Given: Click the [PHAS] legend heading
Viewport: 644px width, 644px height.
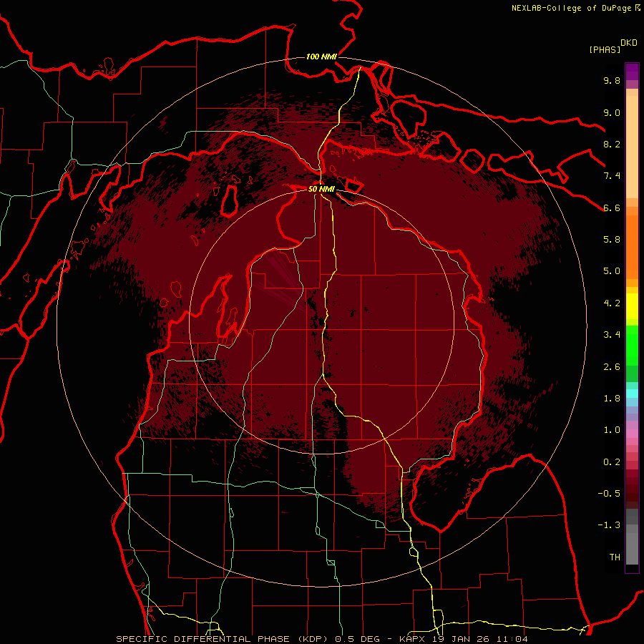Looking at the screenshot, I should pos(605,49).
